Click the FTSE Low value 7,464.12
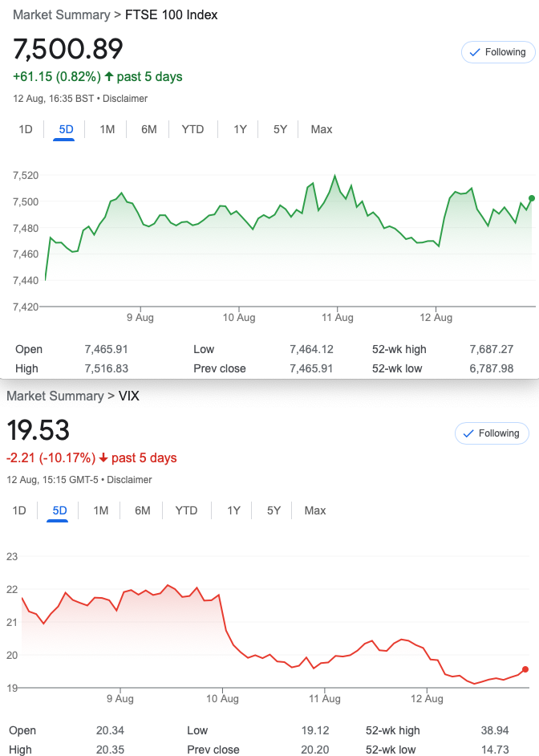 click(312, 349)
